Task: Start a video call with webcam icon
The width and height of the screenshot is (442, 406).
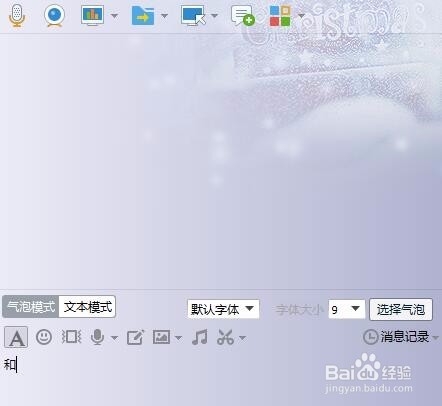Action: pyautogui.click(x=54, y=15)
